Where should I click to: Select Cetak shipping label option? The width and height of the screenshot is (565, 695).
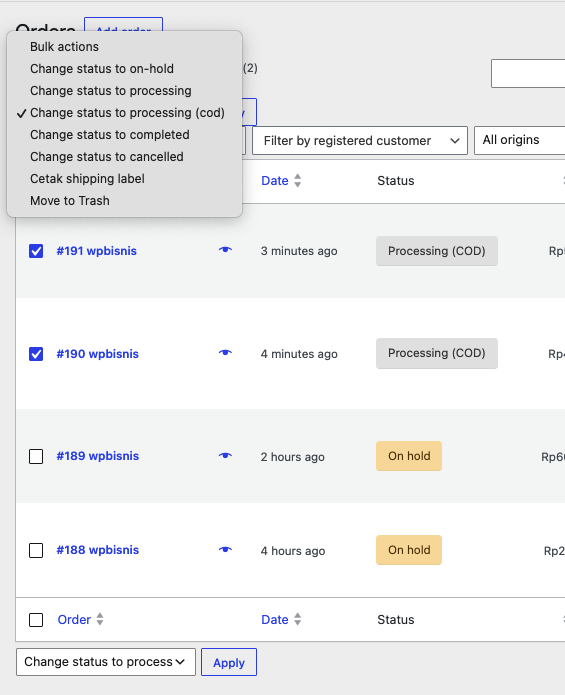pyautogui.click(x=87, y=179)
